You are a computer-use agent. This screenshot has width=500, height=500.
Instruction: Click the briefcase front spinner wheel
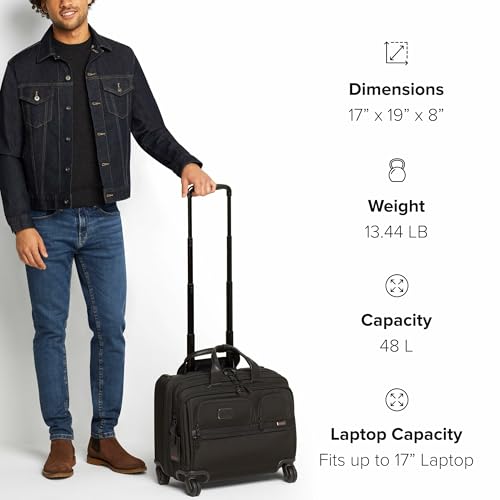194,487
